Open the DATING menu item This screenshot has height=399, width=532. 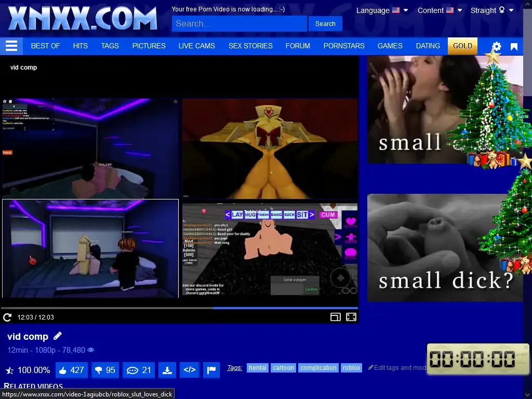[x=428, y=46]
